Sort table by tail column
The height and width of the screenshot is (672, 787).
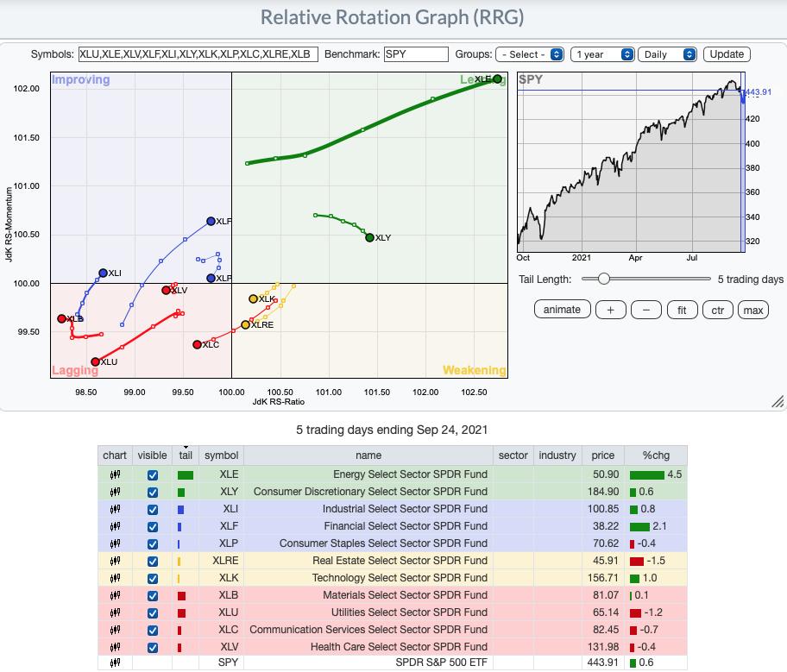(x=186, y=455)
